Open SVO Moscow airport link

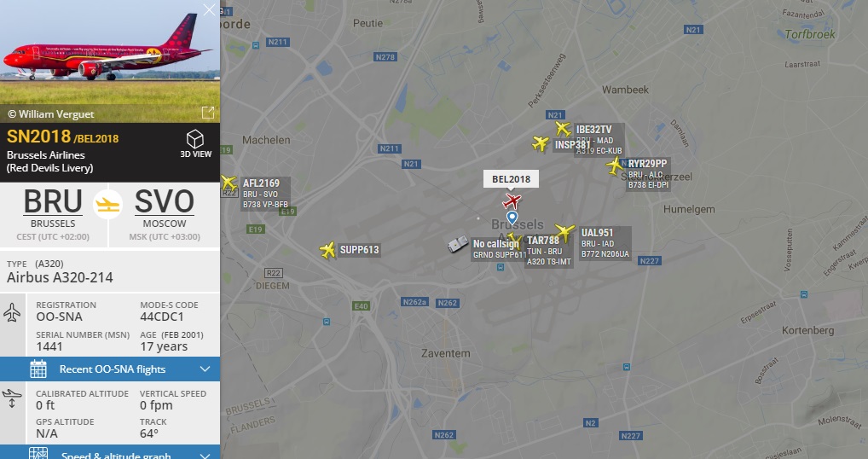point(165,202)
